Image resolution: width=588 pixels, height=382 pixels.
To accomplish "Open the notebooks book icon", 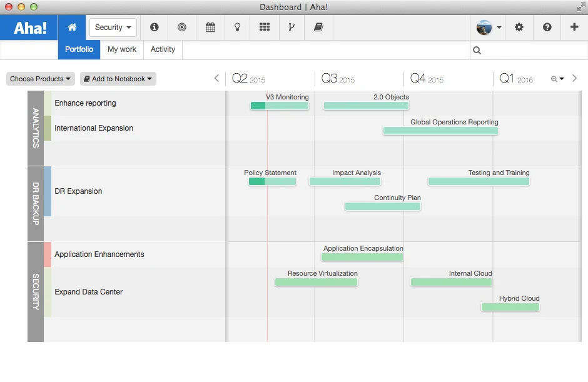I will tap(319, 27).
